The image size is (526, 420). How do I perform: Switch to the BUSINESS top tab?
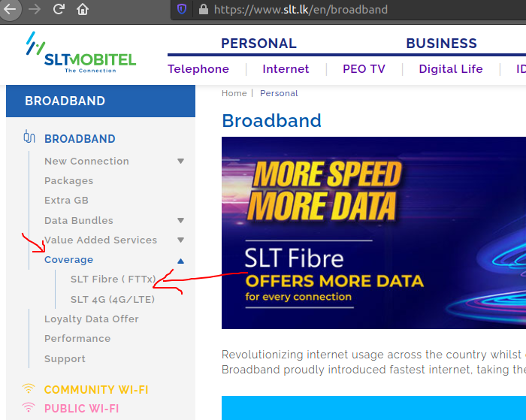442,44
